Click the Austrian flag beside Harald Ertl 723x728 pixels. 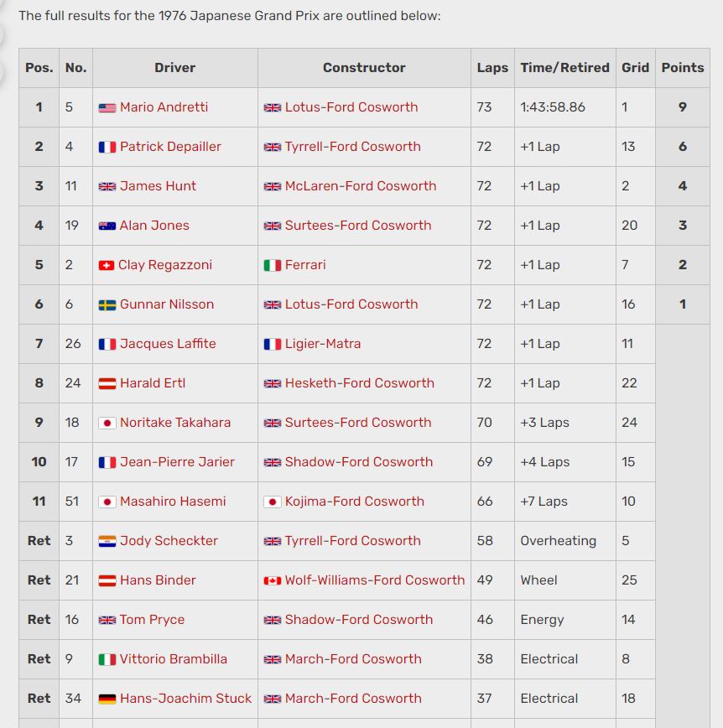point(107,384)
